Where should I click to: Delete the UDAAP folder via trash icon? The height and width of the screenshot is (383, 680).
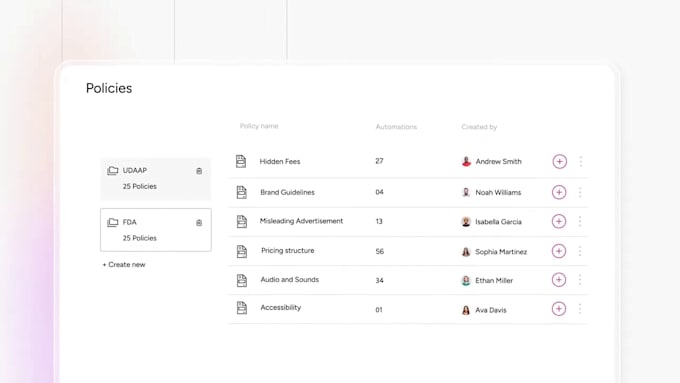199,171
